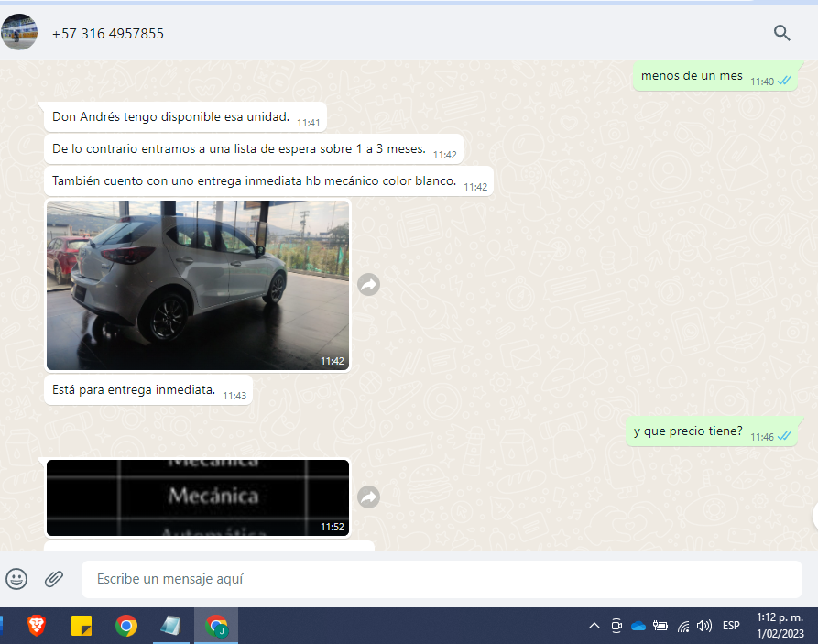Image resolution: width=818 pixels, height=644 pixels.
Task: Forward the white car photo
Action: click(x=369, y=284)
